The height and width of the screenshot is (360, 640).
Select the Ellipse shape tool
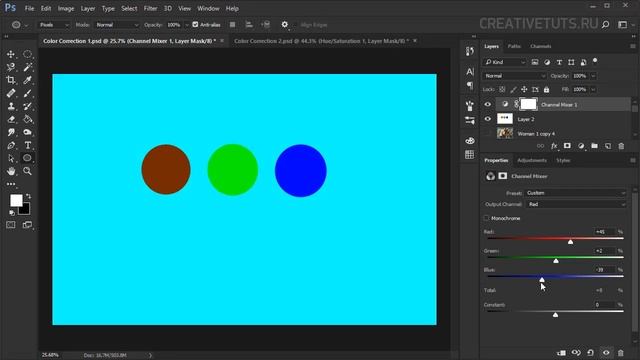click(x=27, y=158)
